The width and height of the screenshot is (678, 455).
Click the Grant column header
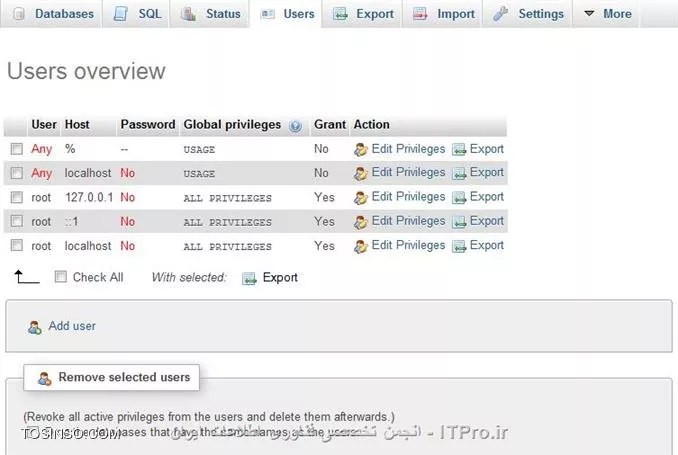330,125
